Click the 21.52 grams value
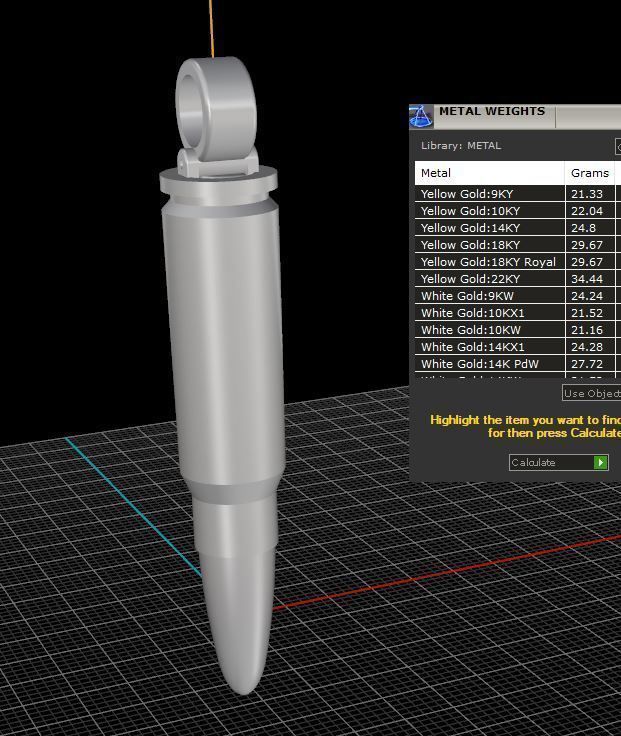 pyautogui.click(x=587, y=313)
